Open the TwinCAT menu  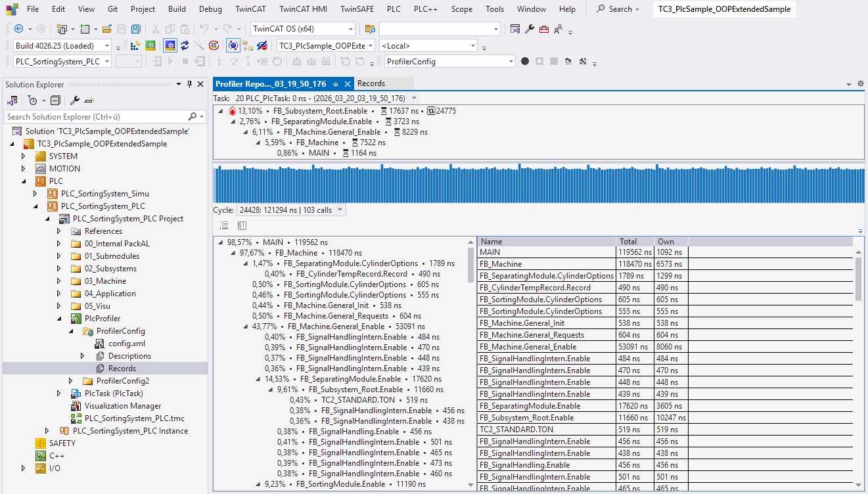click(251, 9)
